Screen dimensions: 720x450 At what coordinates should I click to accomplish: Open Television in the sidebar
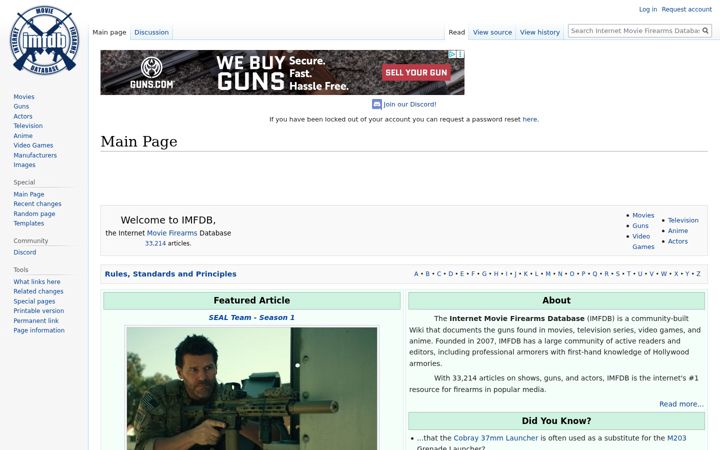(28, 125)
